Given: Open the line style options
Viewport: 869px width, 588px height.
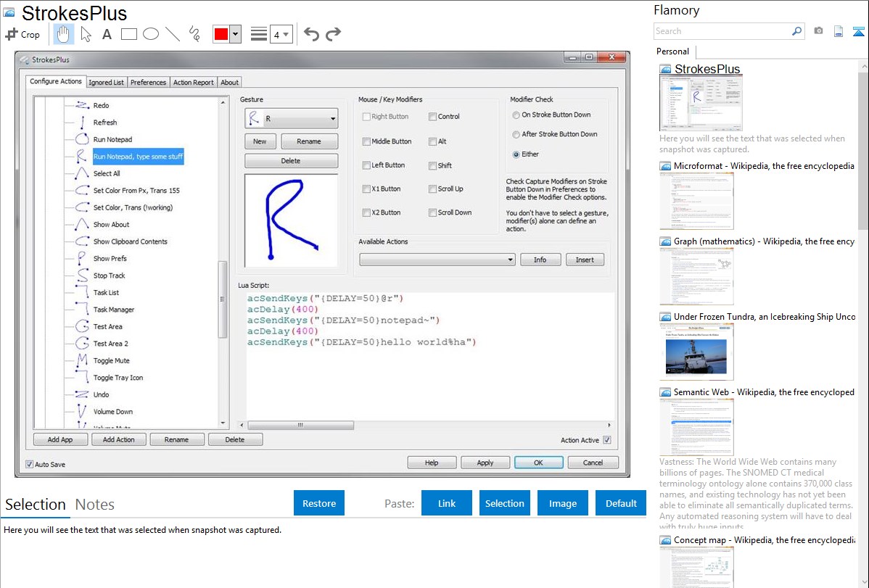Looking at the screenshot, I should coord(259,34).
